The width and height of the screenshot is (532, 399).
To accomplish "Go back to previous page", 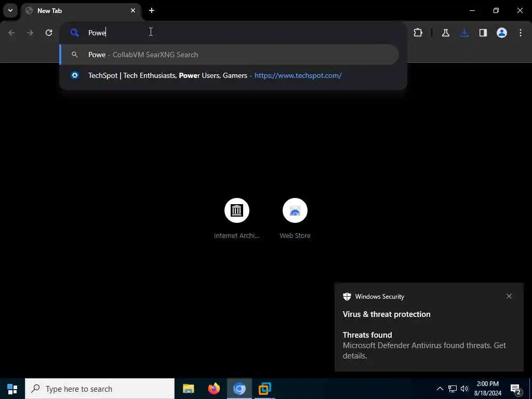I will pyautogui.click(x=11, y=33).
